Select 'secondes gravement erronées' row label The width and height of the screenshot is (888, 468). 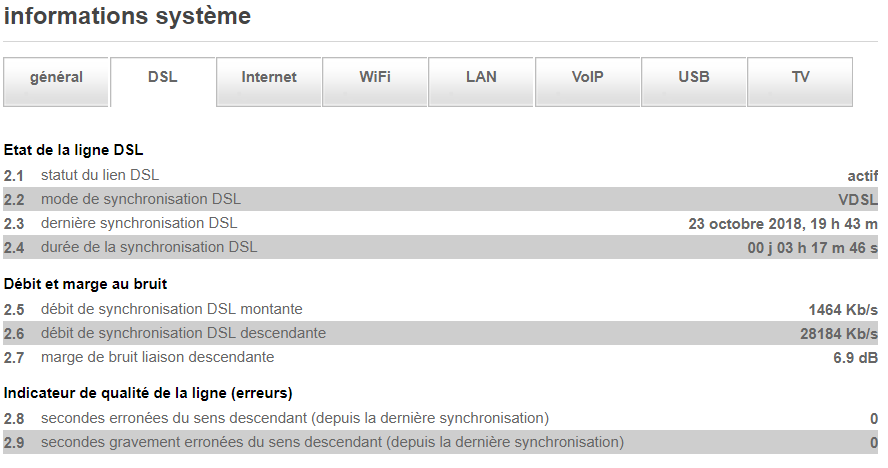coord(332,442)
